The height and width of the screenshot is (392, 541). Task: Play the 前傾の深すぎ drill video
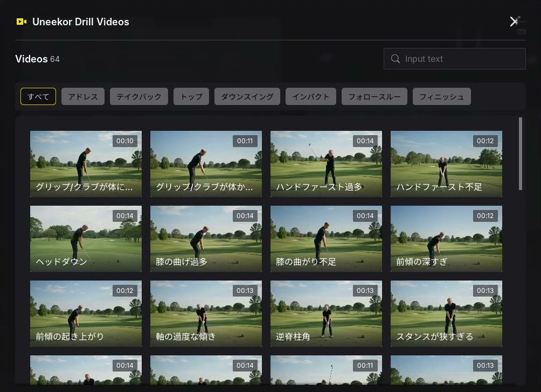(446, 239)
